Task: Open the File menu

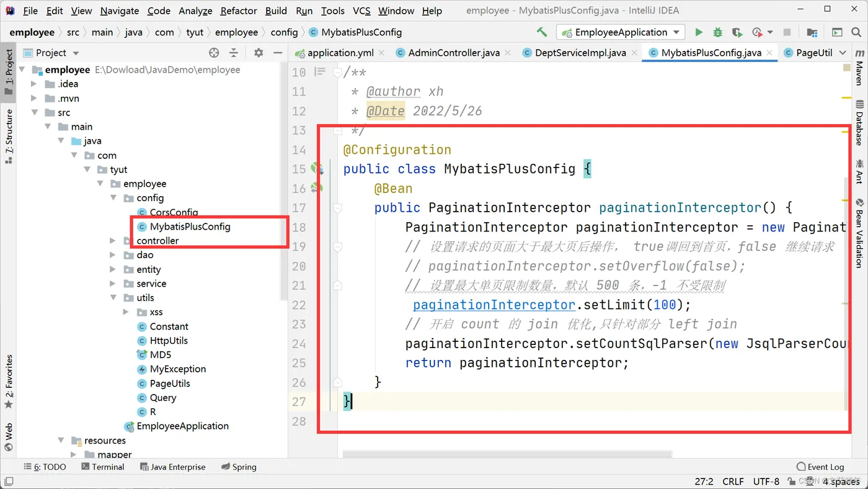Action: 30,11
